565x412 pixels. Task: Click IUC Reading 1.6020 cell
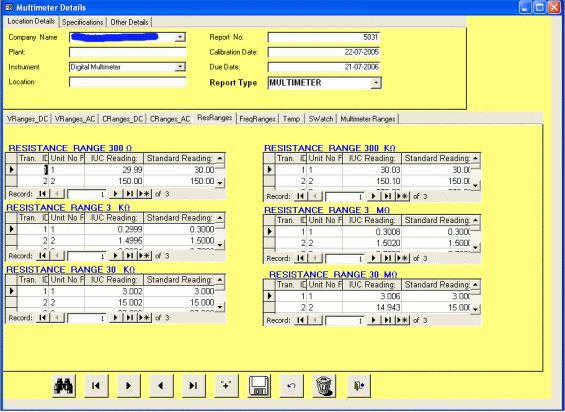coord(372,243)
